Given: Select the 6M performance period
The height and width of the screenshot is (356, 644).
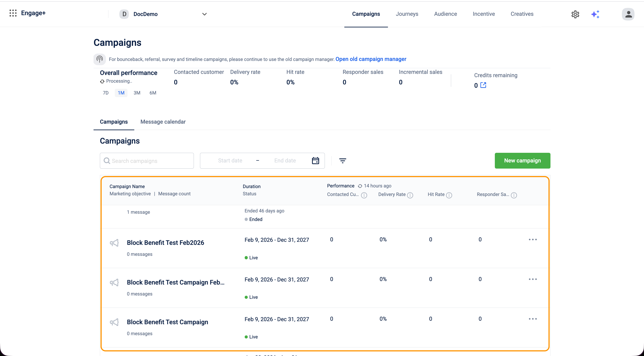Looking at the screenshot, I should (153, 93).
